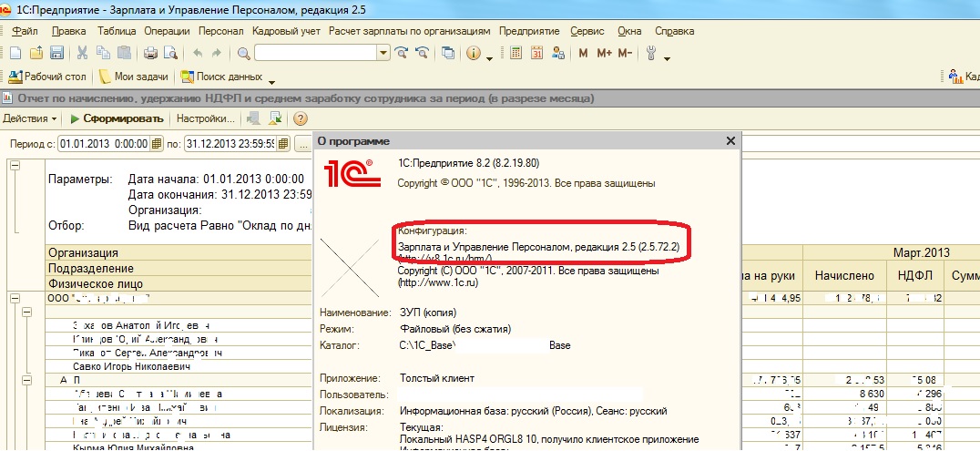Click the M+ memory button
The image size is (980, 451).
[604, 53]
